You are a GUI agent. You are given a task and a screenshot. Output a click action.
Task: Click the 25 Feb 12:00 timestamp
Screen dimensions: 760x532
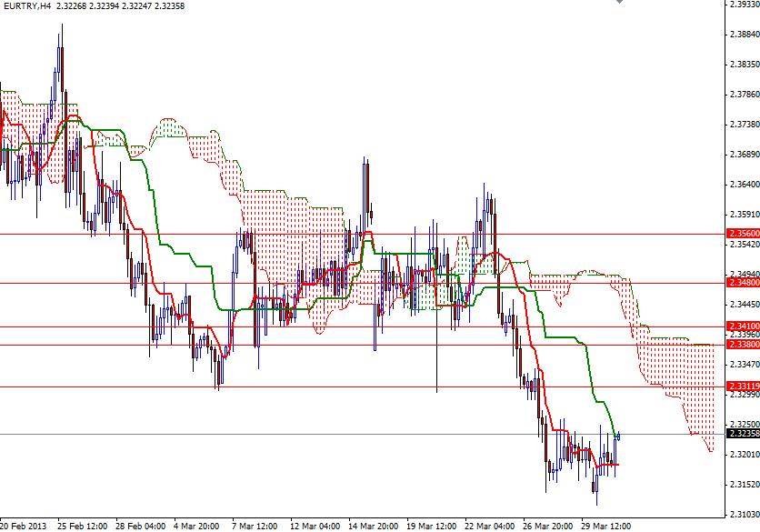pyautogui.click(x=83, y=525)
